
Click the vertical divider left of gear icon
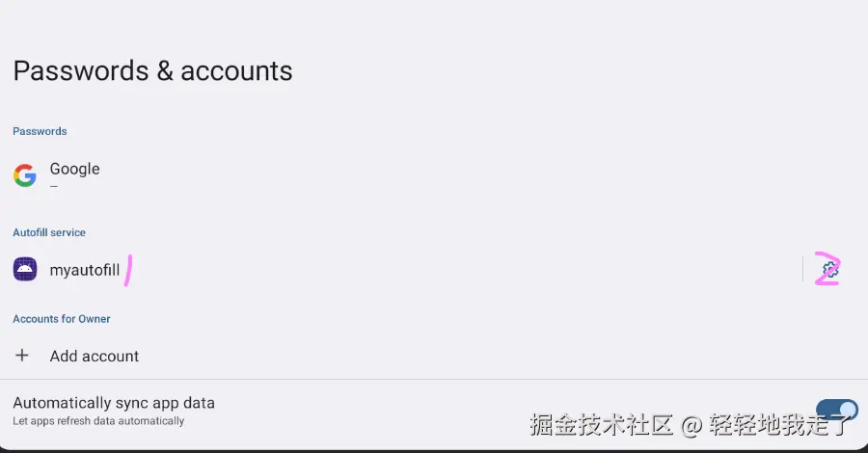(802, 269)
